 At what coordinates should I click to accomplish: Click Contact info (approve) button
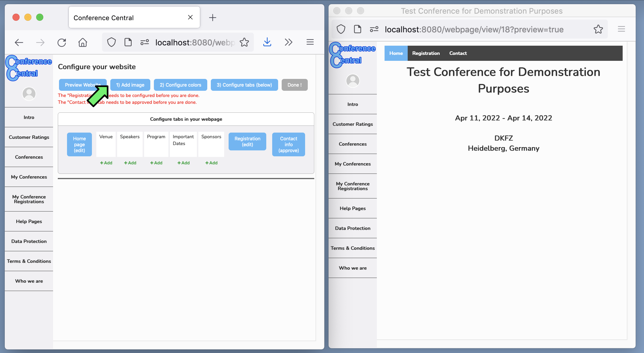[288, 144]
